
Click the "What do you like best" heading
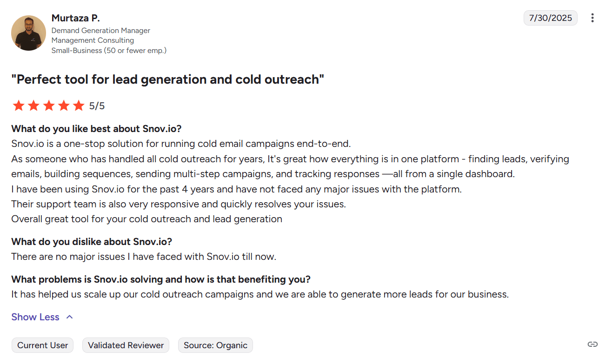click(96, 129)
